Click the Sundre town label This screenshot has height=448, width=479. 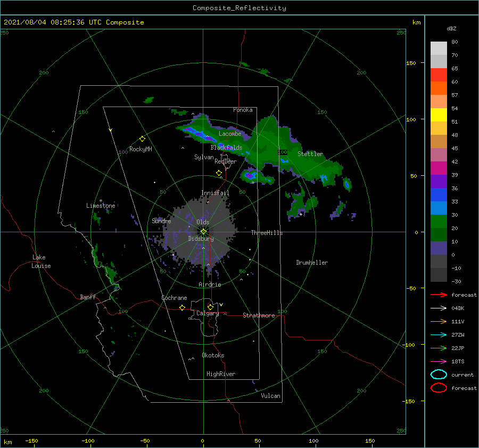(x=161, y=221)
